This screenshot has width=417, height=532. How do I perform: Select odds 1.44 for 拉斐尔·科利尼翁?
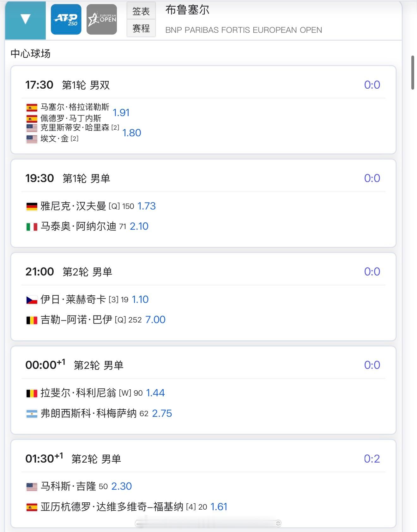coord(155,393)
